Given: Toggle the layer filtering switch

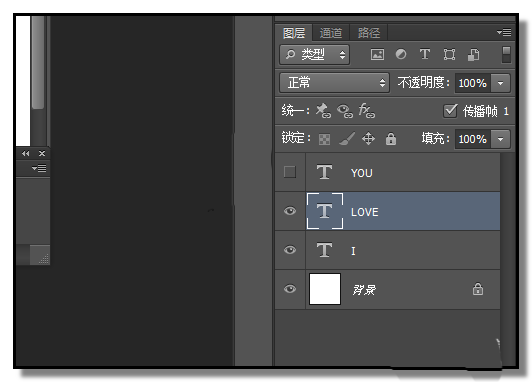Looking at the screenshot, I should click(x=506, y=55).
